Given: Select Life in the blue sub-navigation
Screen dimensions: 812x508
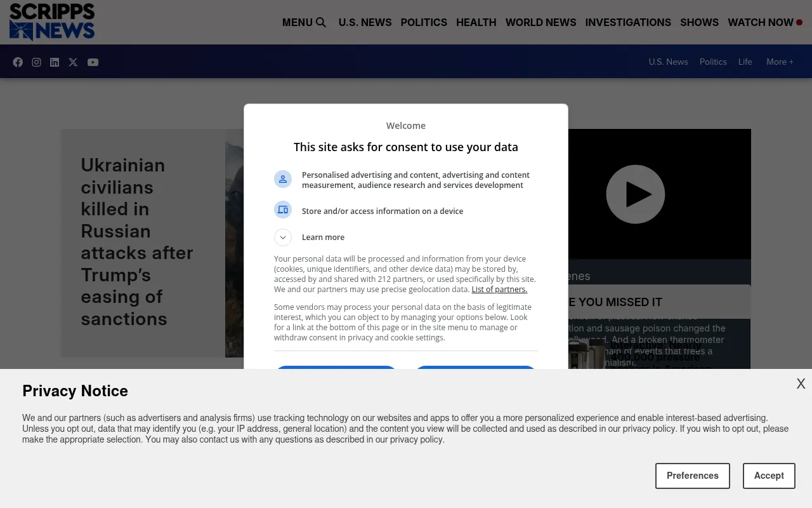Looking at the screenshot, I should point(745,62).
